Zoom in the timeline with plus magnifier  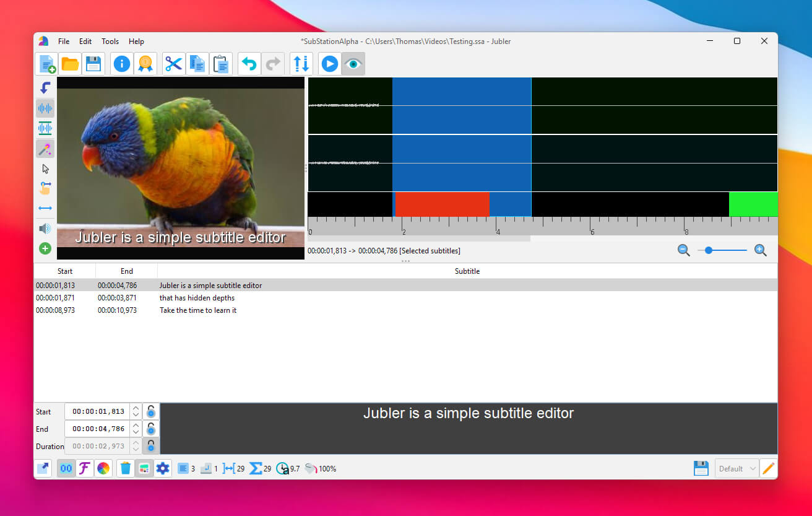[761, 250]
